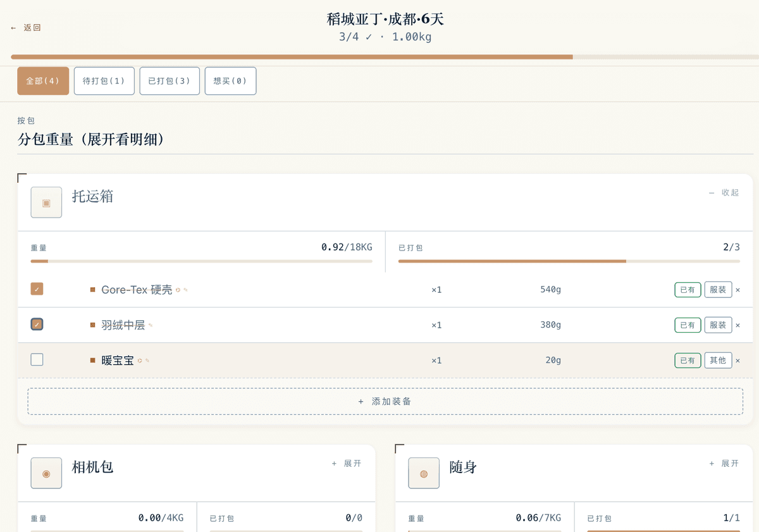Click the 0.00/4KG weight in 相机包

[x=161, y=517]
